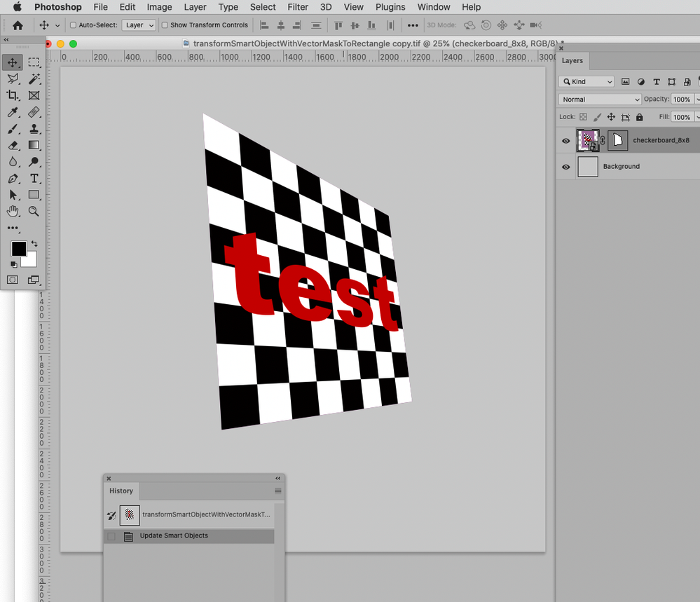Hide the checkerboard_8x8 layer
Image resolution: width=700 pixels, height=602 pixels.
565,141
